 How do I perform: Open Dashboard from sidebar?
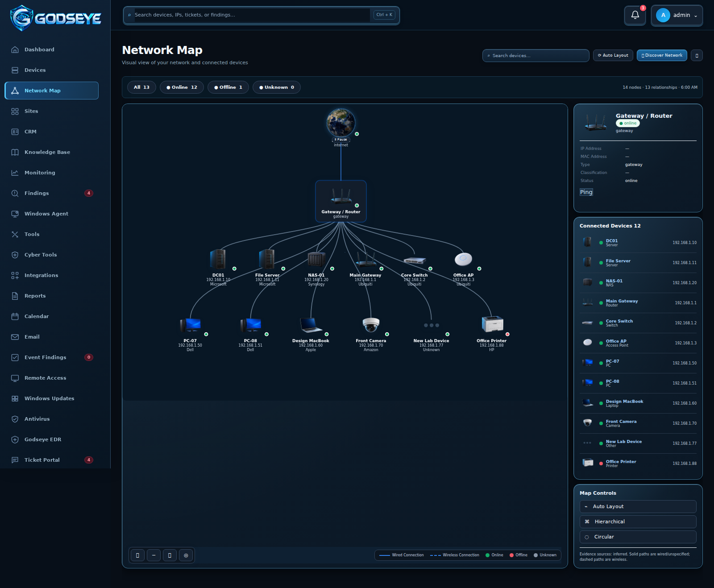pyautogui.click(x=51, y=50)
